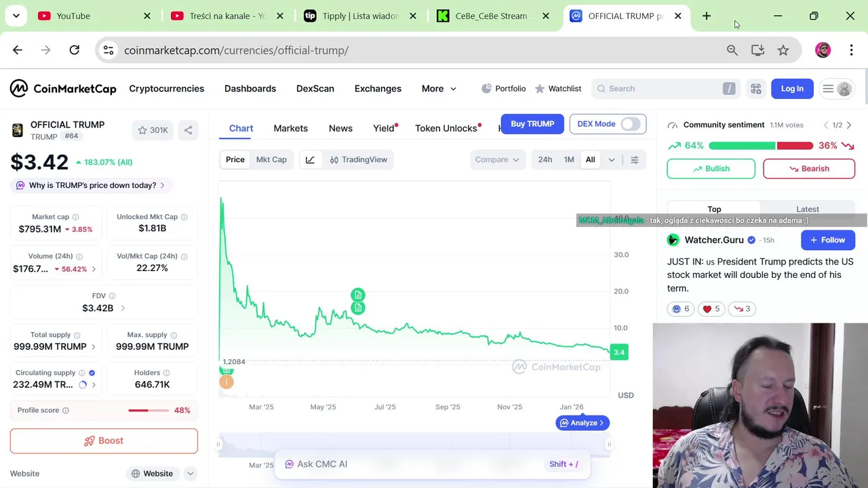This screenshot has width=868, height=488.
Task: Click the Buy TRUMP button
Action: (x=532, y=124)
